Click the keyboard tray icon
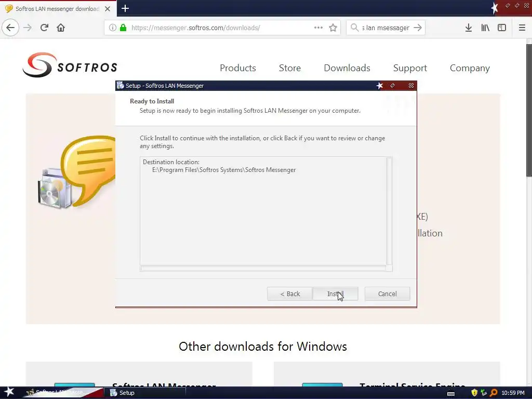This screenshot has width=532, height=399. coord(451,393)
